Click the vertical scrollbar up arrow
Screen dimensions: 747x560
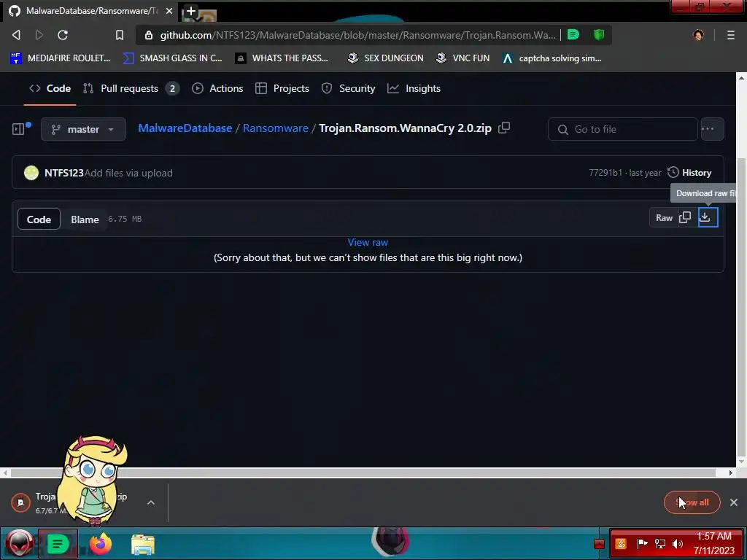tap(741, 77)
